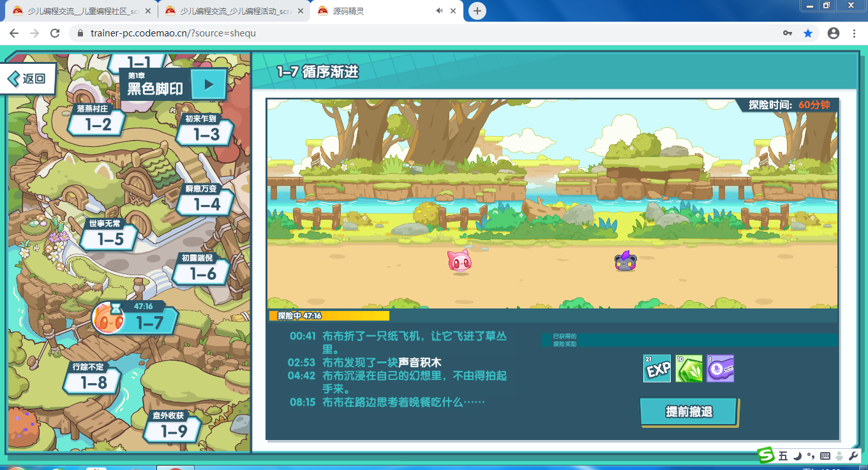
Task: Toggle the moon half-width mode icon
Action: [x=798, y=456]
